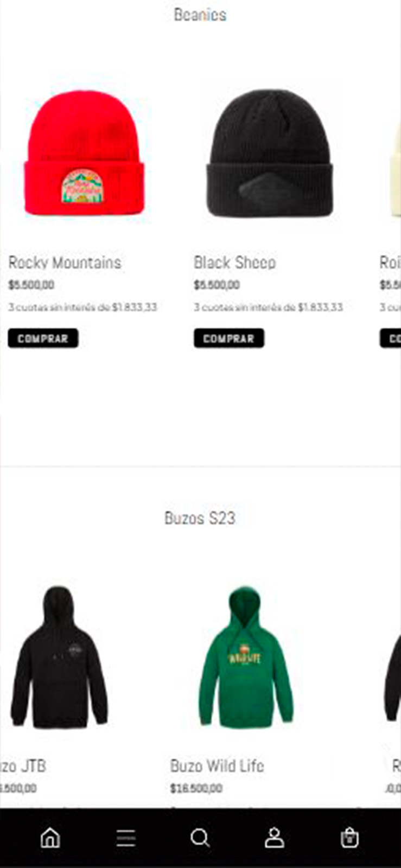Tap the home icon in bottom bar
Viewport: 401px width, 868px height.
50,838
